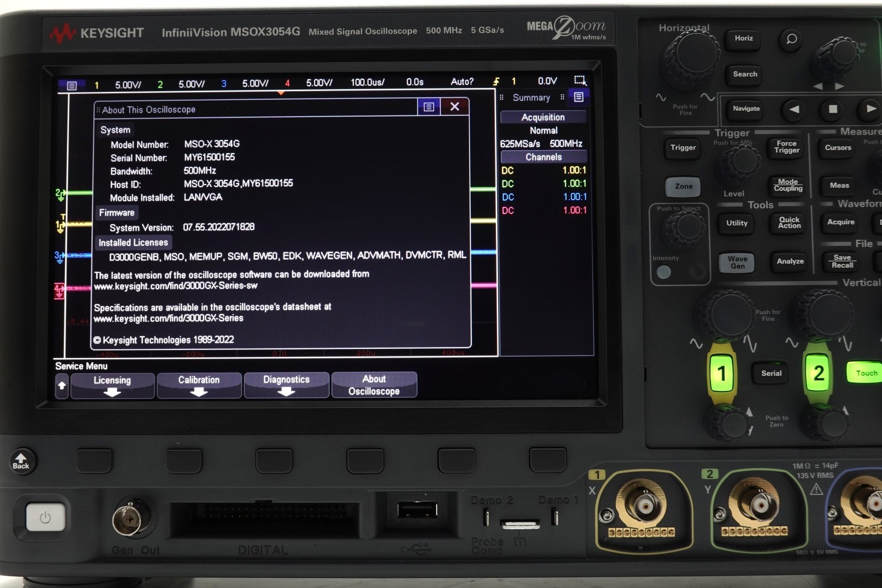
Task: Push the Cursors button
Action: point(838,148)
